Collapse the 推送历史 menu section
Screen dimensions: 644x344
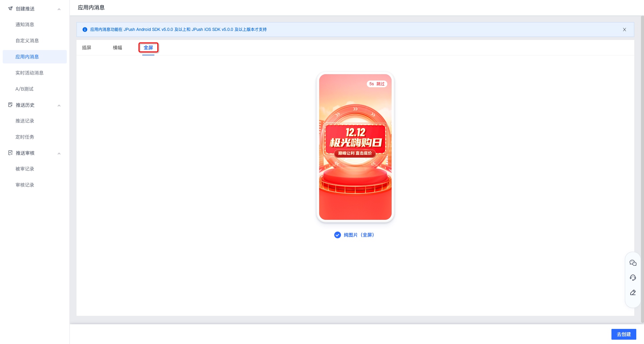point(59,105)
